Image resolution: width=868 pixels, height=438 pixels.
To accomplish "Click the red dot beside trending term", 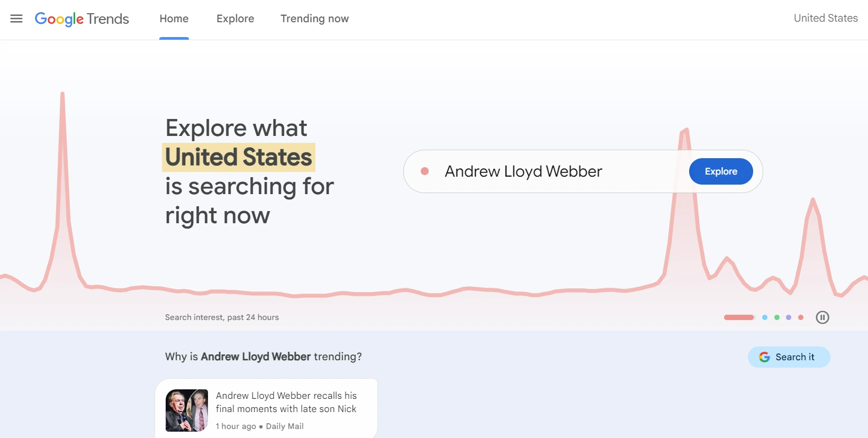I will [424, 171].
